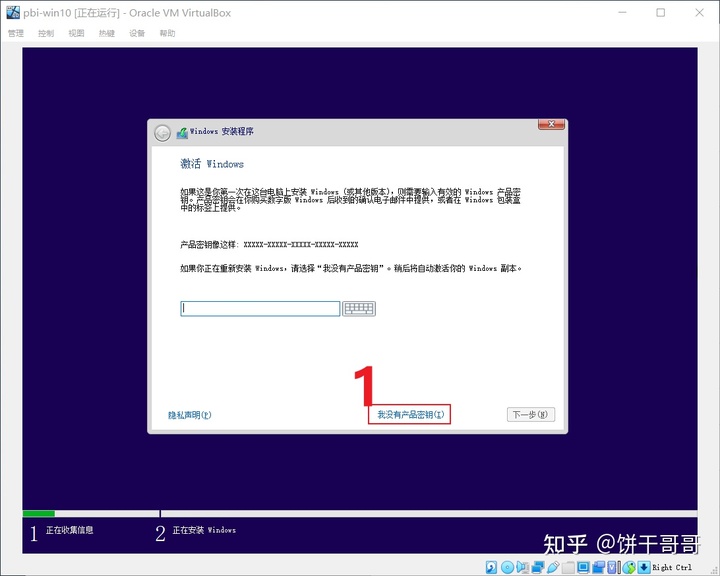The image size is (720, 576).
Task: Minimize the VirtualBox window
Action: click(622, 12)
